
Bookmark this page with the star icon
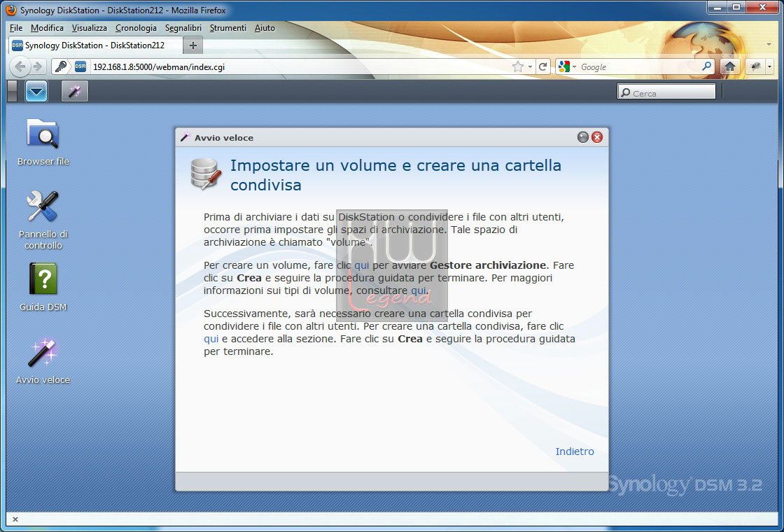518,66
